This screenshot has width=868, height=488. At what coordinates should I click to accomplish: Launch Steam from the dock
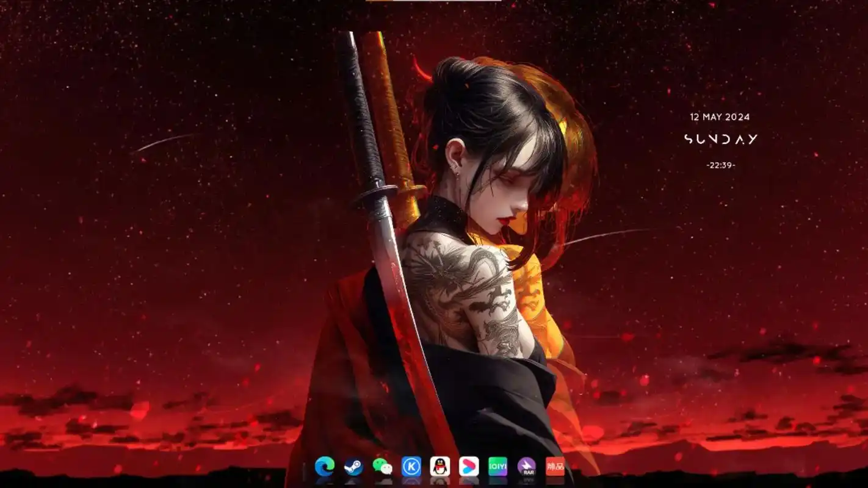[x=353, y=467]
